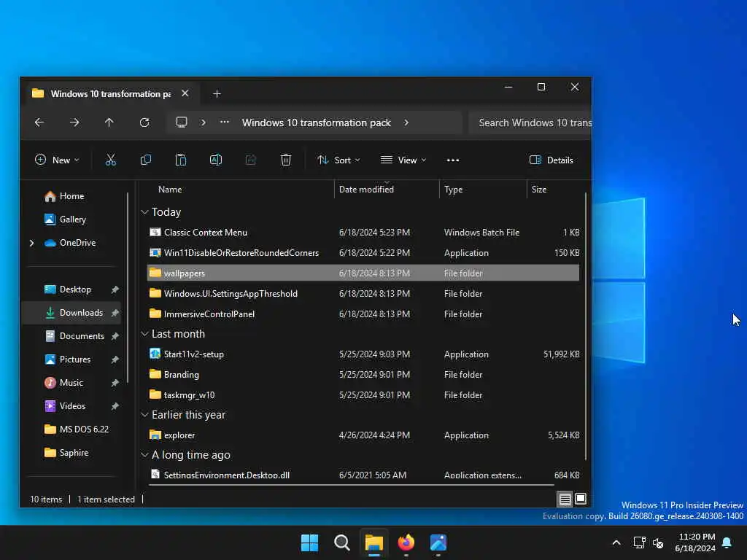Open Documents in the sidebar

tap(82, 335)
